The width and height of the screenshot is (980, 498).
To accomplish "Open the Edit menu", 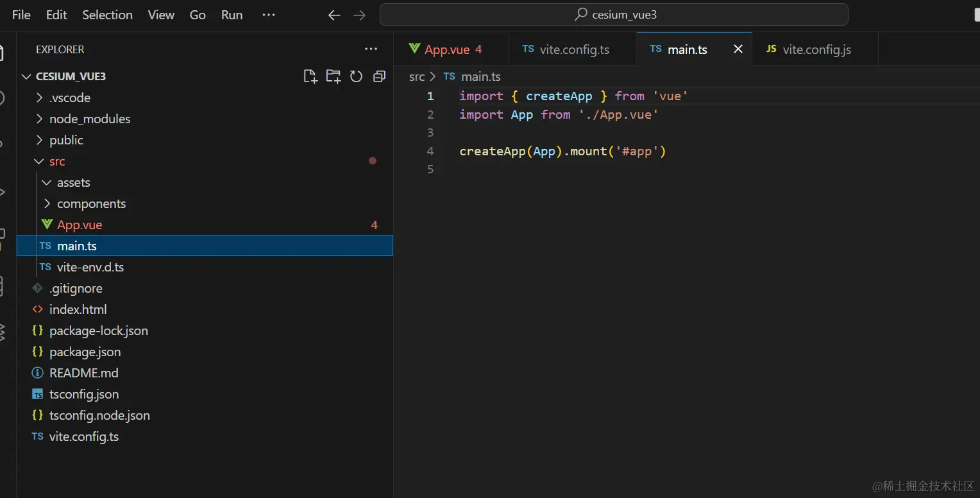I will point(56,15).
